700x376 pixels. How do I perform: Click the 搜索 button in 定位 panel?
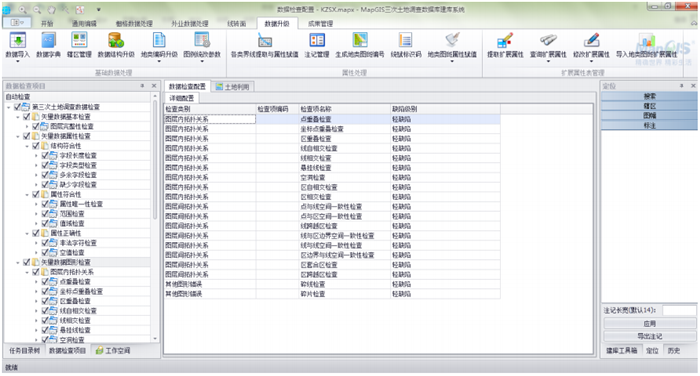click(x=650, y=96)
